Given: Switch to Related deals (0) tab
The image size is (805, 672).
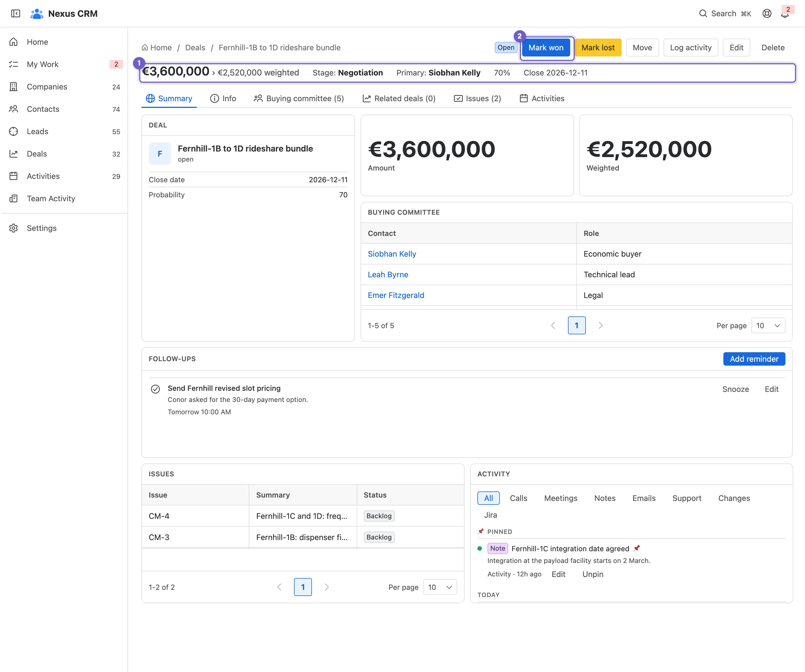Looking at the screenshot, I should pos(399,98).
